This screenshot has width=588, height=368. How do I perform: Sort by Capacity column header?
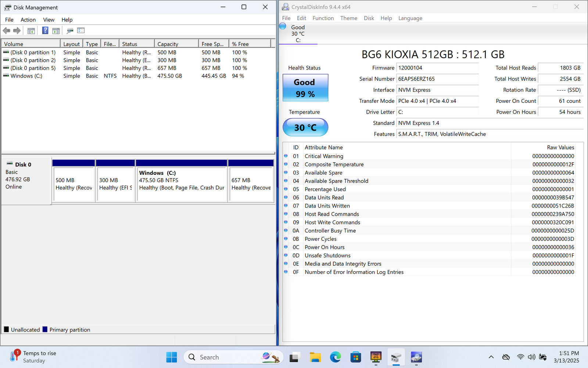(x=176, y=44)
